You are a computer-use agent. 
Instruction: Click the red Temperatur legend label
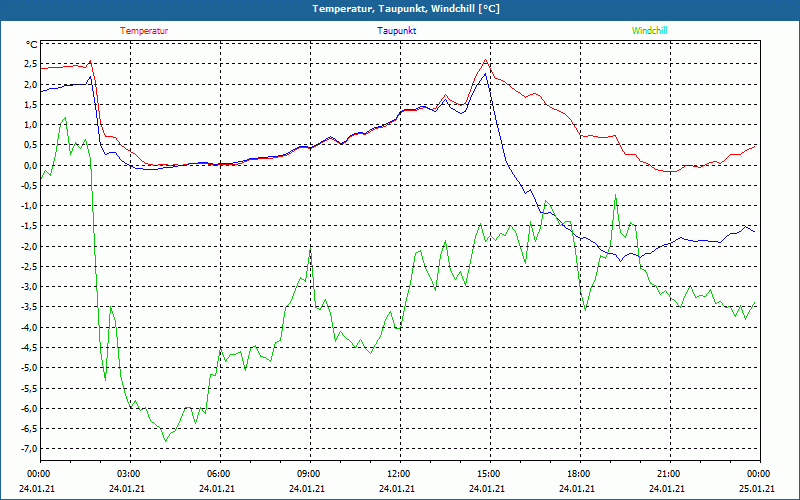(144, 31)
